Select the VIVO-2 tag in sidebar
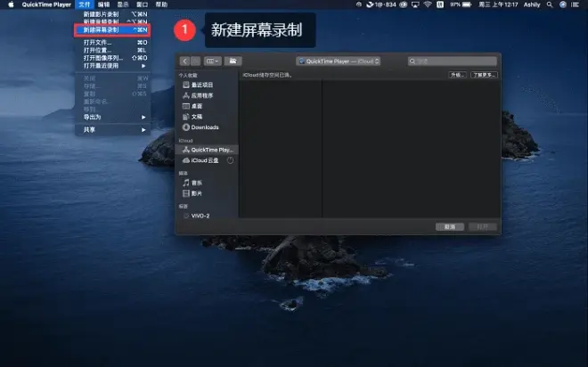This screenshot has height=367, width=588. (207, 216)
